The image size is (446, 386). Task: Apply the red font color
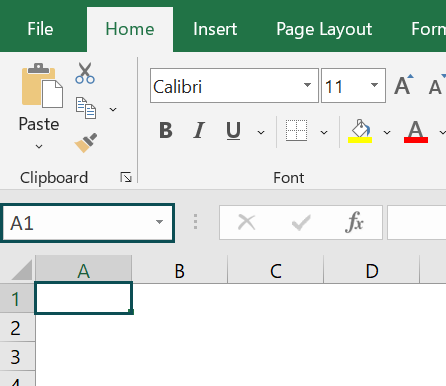(x=416, y=132)
